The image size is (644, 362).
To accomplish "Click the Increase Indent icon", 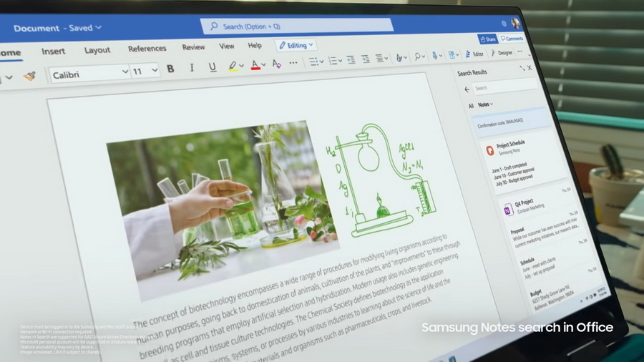I will [x=365, y=59].
